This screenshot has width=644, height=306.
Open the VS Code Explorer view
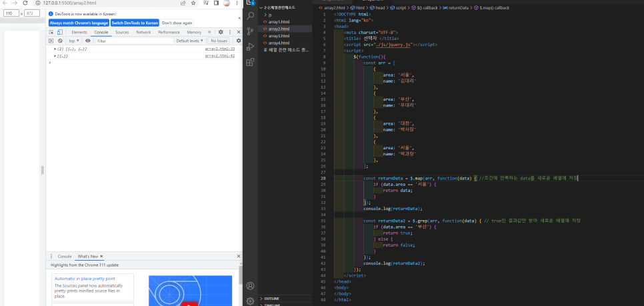point(250,3)
